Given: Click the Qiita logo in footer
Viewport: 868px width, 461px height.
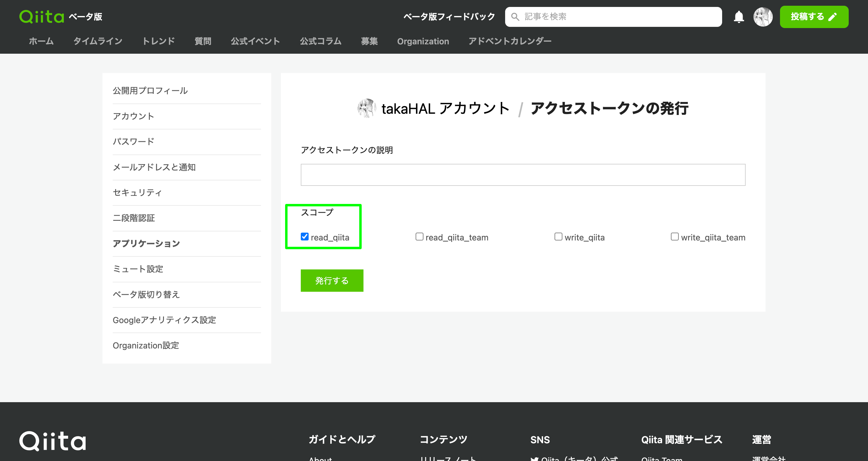Looking at the screenshot, I should pos(52,440).
